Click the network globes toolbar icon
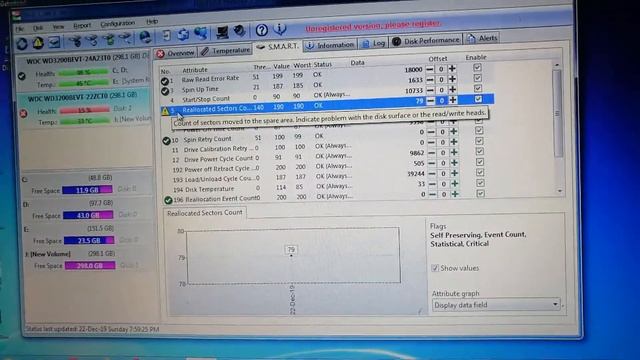 point(200,33)
